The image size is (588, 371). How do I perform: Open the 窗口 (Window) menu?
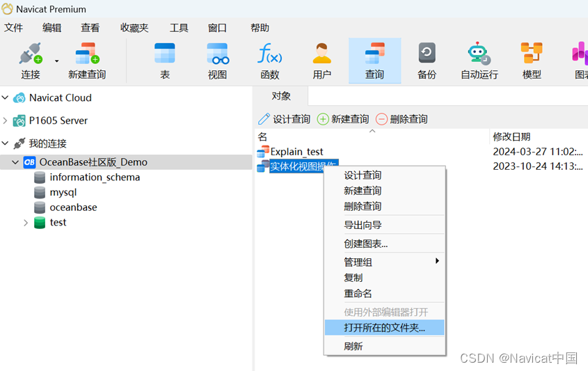coord(218,28)
